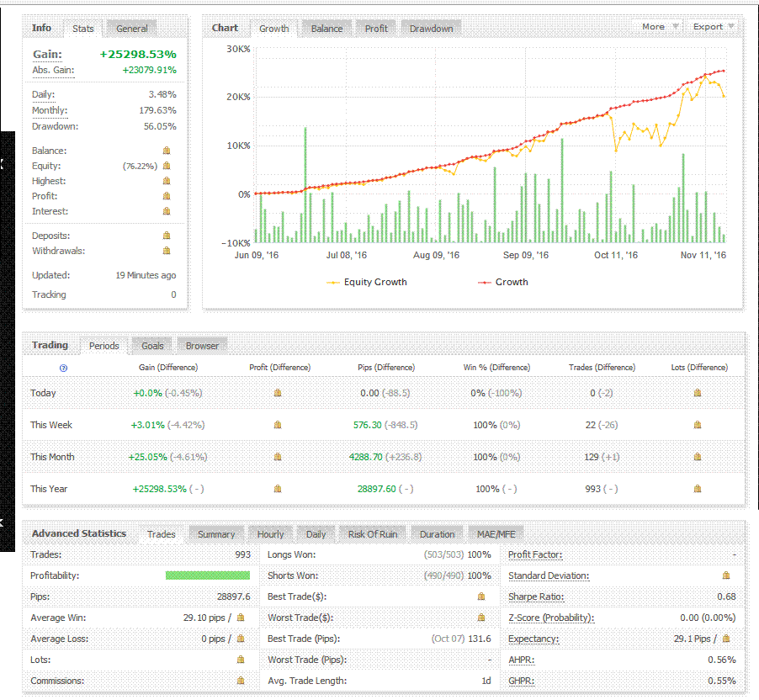Click the lock icon next to Standard Deviation
759x700 pixels.
tap(726, 576)
